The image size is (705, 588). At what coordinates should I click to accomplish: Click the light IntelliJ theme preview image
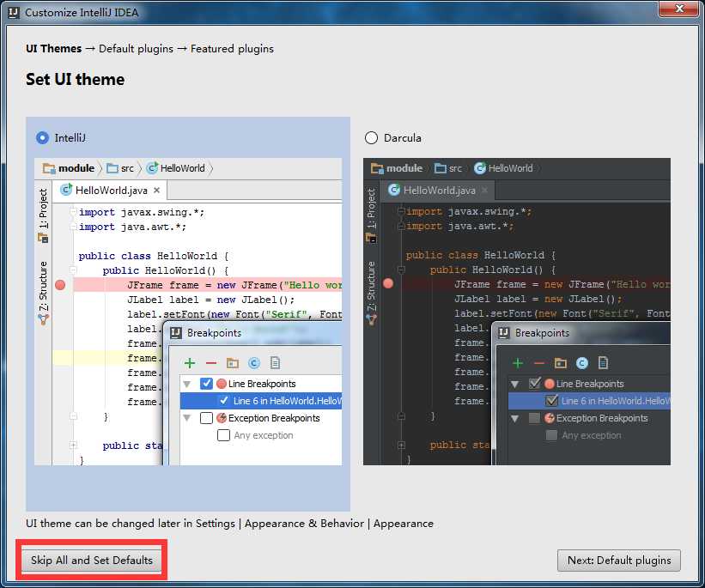coord(188,312)
